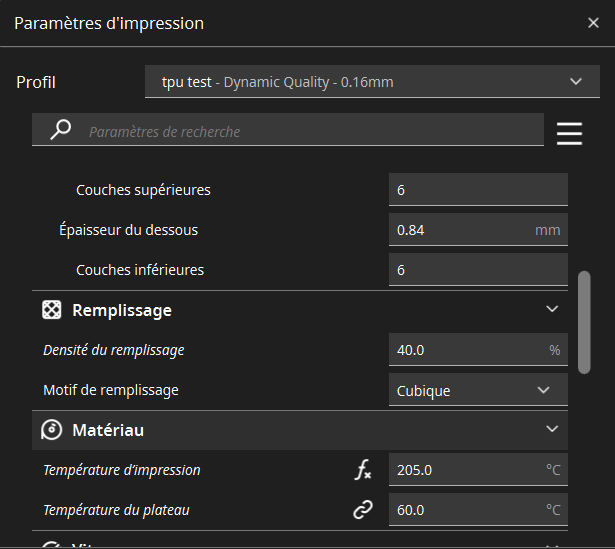Viewport: 615px width, 549px height.
Task: Open the hamburger settings visibility menu
Action: (x=569, y=134)
